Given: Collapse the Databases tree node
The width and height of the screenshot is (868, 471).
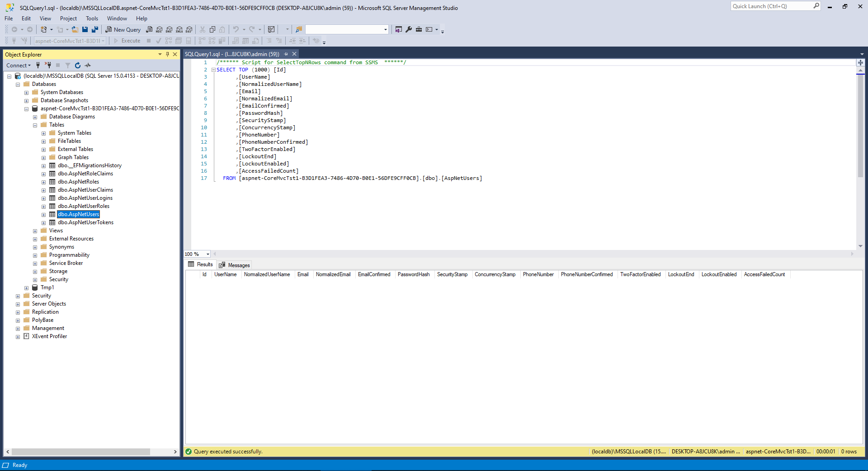Looking at the screenshot, I should (x=18, y=85).
